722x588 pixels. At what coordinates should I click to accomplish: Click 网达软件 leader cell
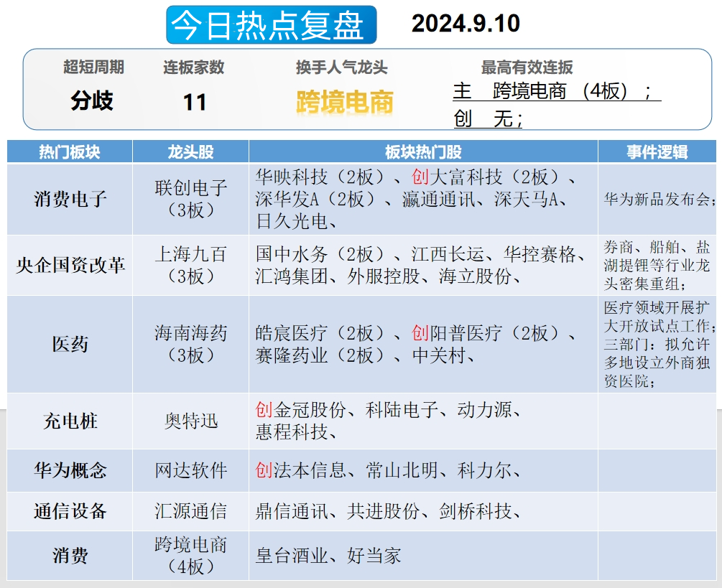click(x=190, y=471)
